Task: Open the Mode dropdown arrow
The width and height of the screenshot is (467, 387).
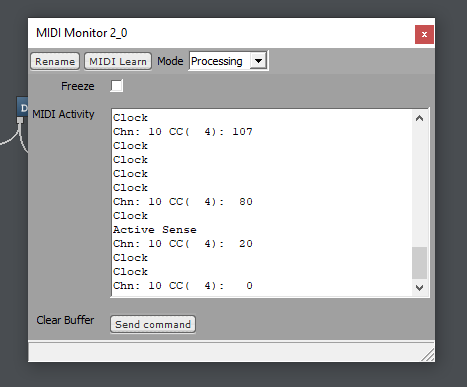Action: click(x=258, y=61)
